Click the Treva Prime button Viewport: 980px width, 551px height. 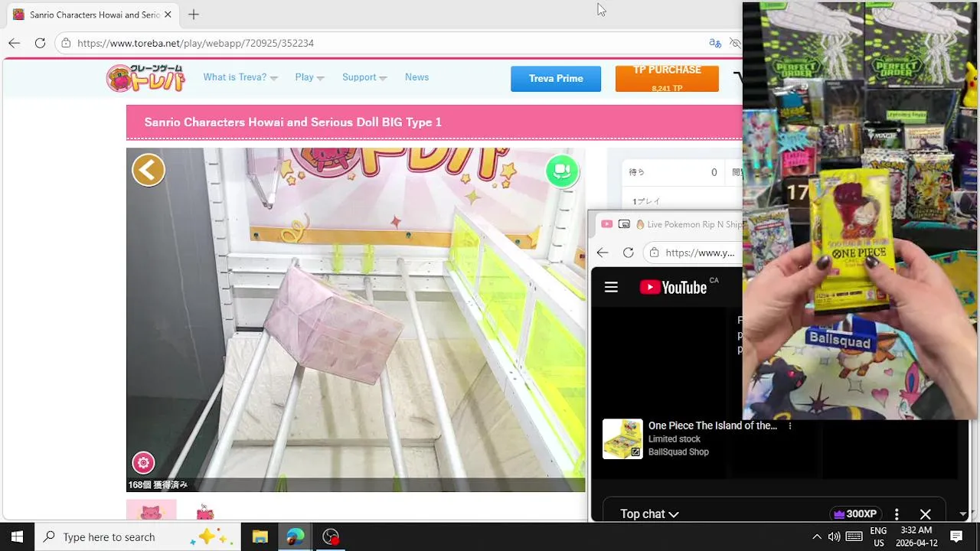click(556, 79)
